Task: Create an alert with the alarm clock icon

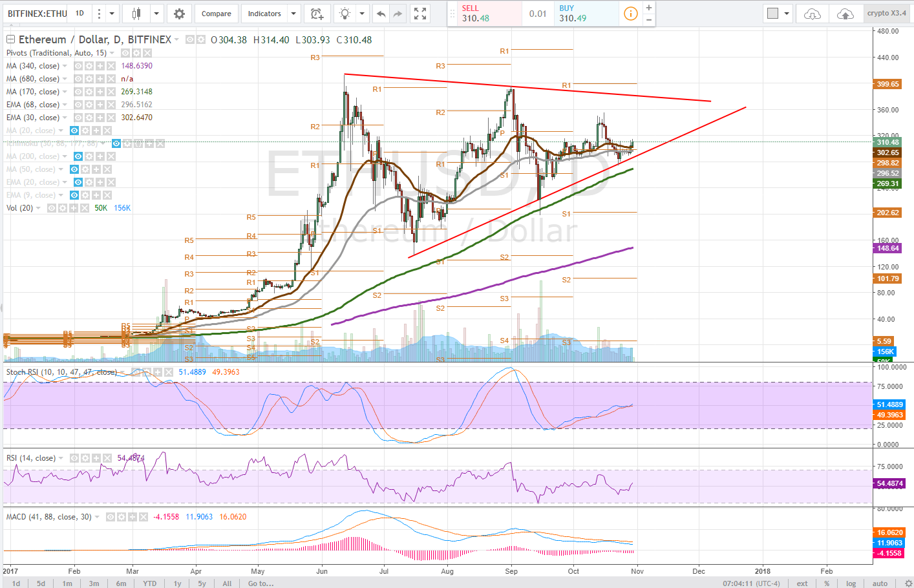Action: (x=316, y=14)
